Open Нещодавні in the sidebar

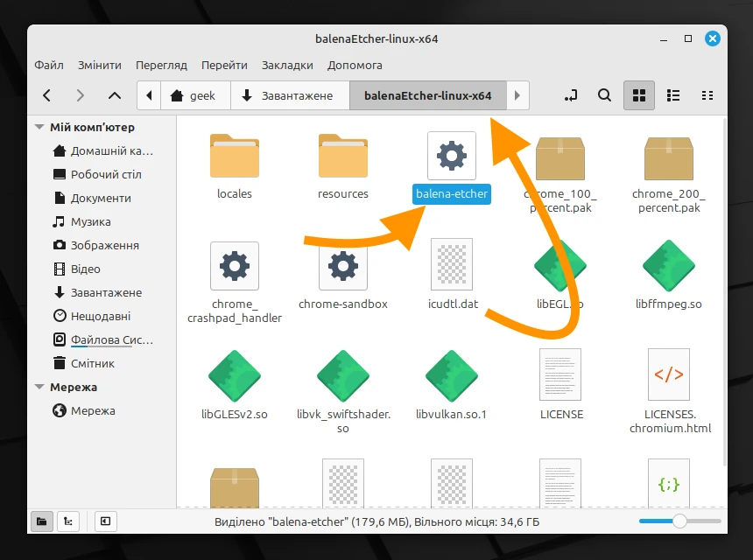(x=91, y=316)
